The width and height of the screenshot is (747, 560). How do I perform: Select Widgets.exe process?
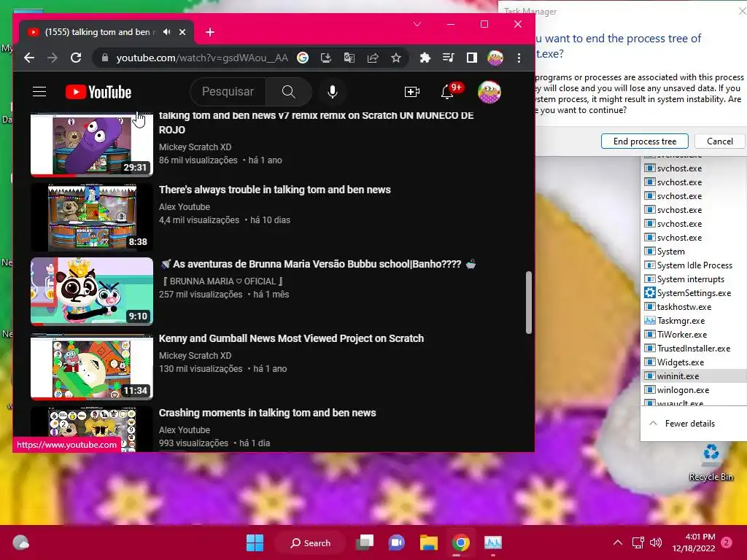(x=694, y=362)
